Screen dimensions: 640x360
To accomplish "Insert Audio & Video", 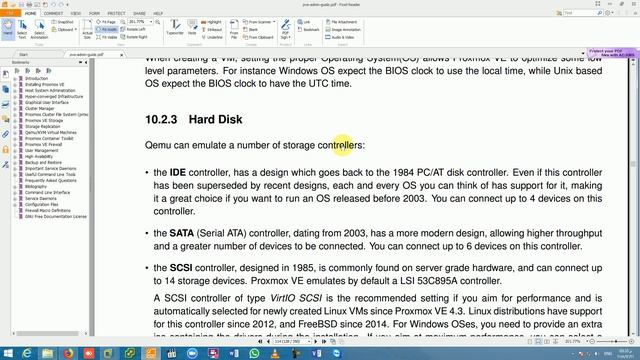I will tap(340, 37).
